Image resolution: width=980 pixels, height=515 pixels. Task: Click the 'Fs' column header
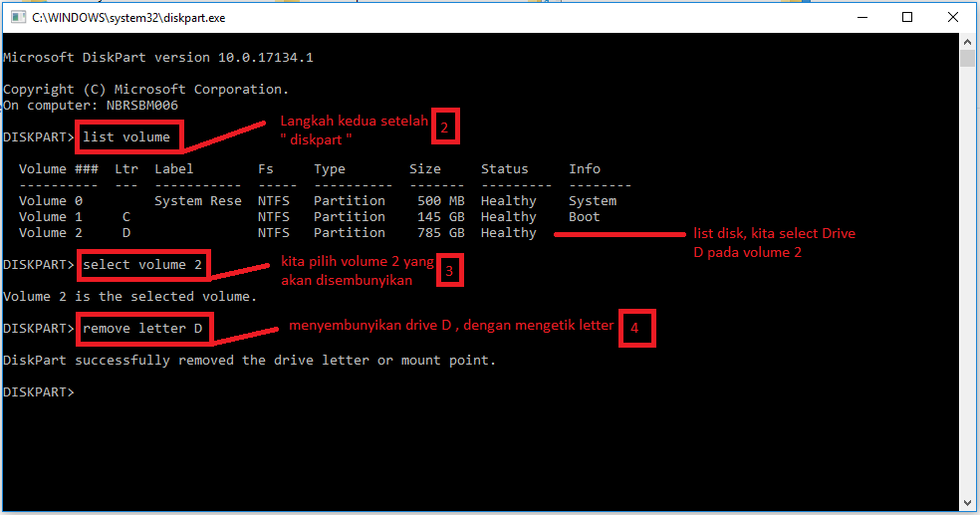pos(266,168)
